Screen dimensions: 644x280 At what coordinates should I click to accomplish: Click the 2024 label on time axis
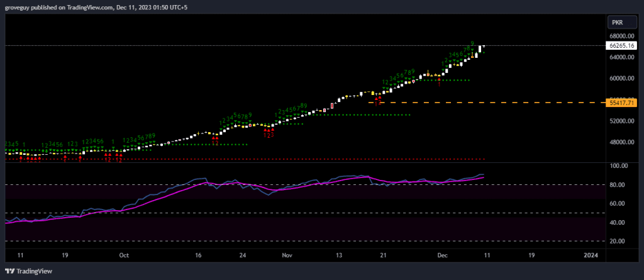coord(590,255)
